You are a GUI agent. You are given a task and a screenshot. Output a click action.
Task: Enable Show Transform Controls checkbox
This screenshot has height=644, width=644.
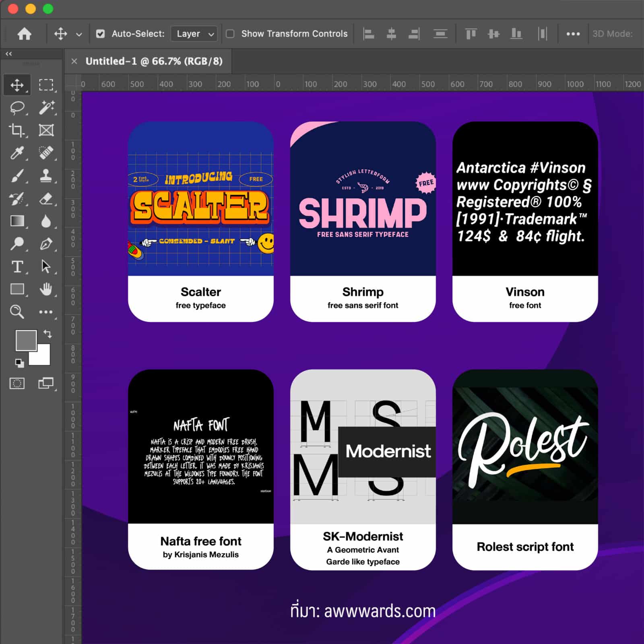230,34
